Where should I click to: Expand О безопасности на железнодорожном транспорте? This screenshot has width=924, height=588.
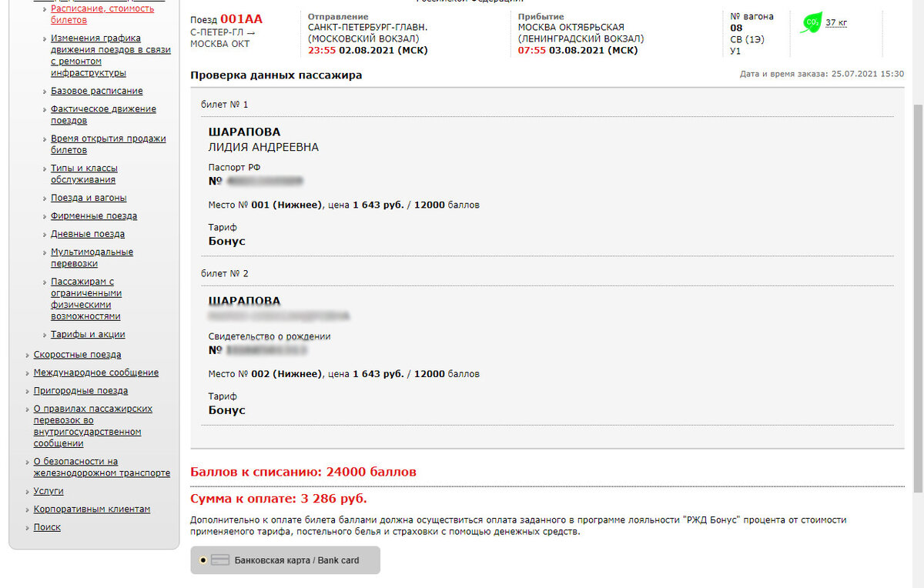(102, 467)
